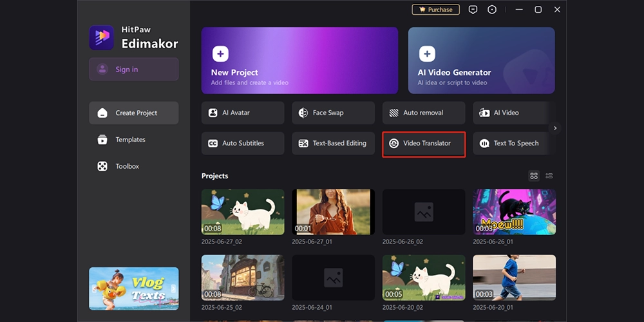Switch projects to list view

549,176
